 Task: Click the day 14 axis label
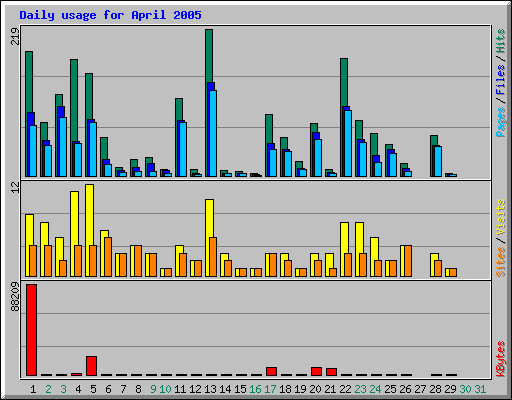(225, 389)
